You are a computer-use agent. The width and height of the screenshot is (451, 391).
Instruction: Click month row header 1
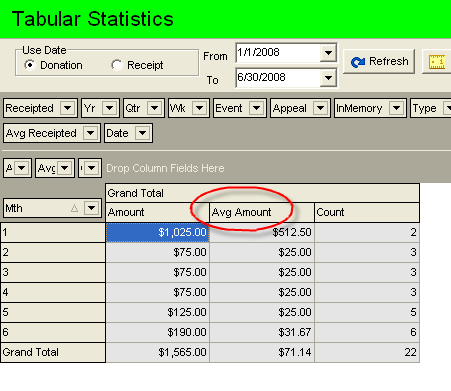click(53, 232)
